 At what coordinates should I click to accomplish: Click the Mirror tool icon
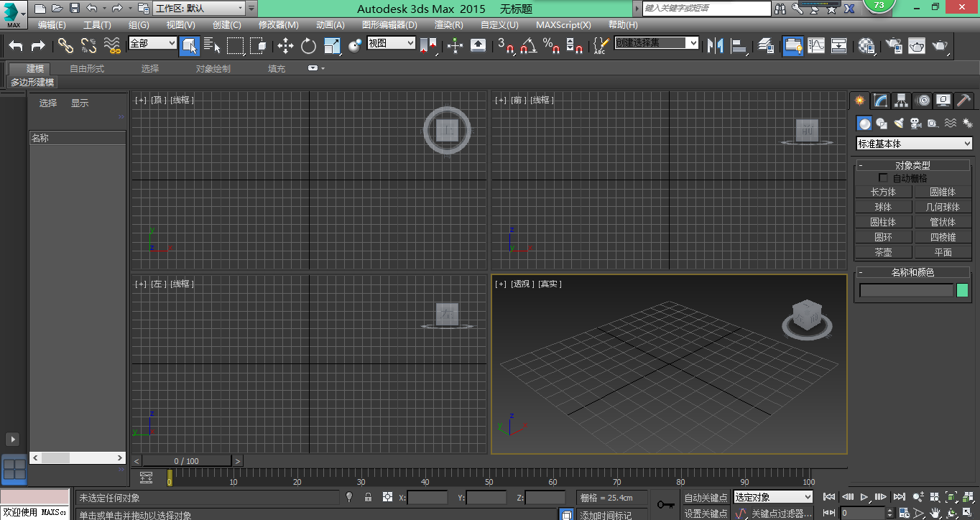715,46
